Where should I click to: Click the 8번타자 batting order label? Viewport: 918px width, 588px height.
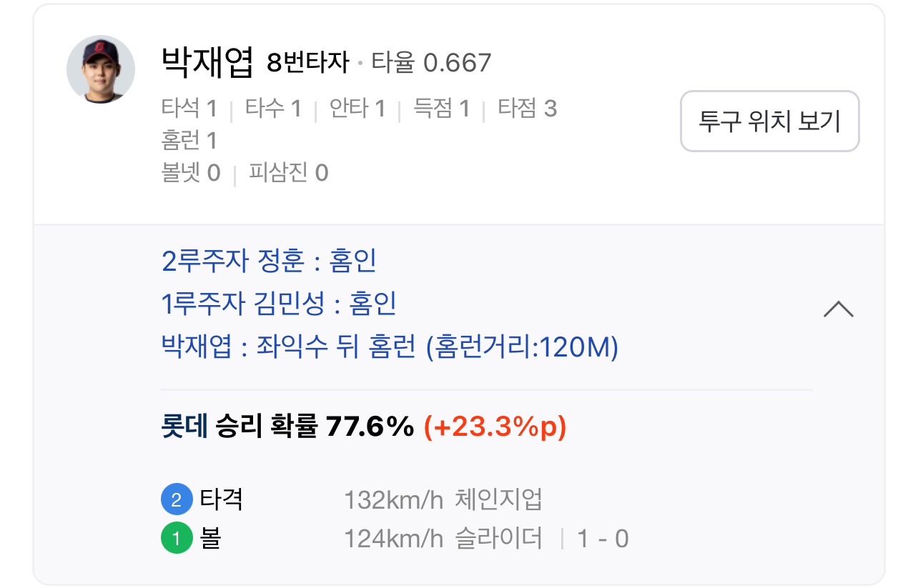coord(308,63)
